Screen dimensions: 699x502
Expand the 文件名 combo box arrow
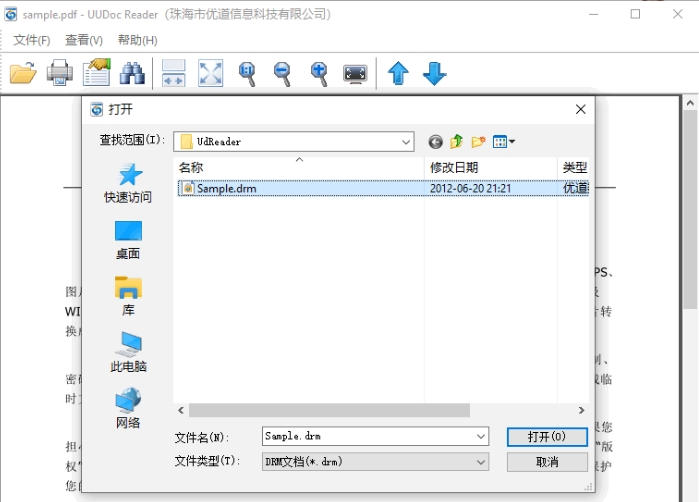click(x=481, y=436)
